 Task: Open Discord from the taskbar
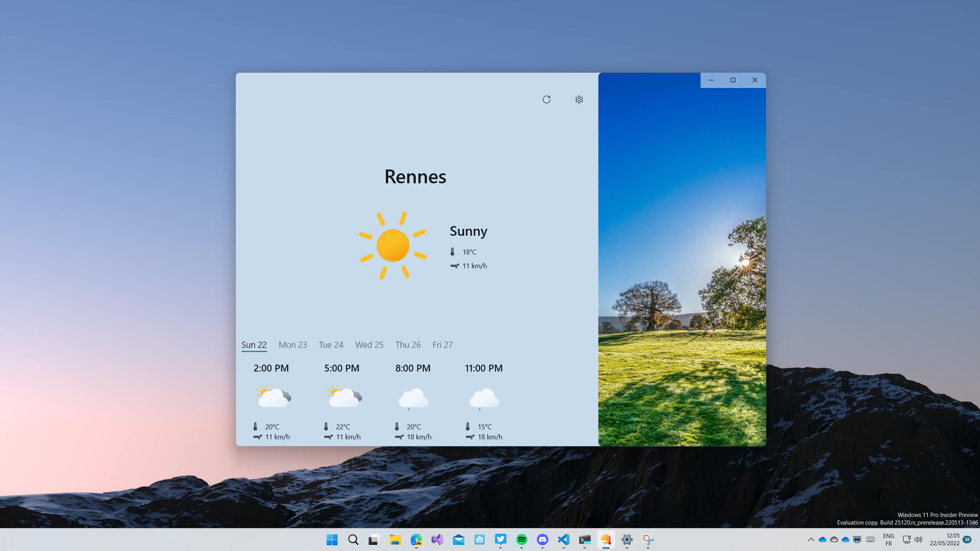click(x=542, y=540)
